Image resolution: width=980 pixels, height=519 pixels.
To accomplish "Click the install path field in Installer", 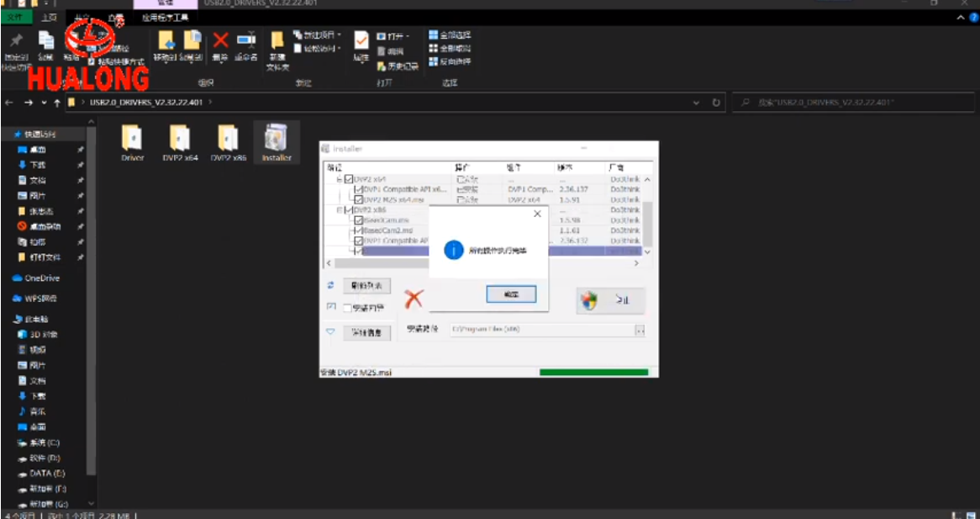I will pos(542,331).
